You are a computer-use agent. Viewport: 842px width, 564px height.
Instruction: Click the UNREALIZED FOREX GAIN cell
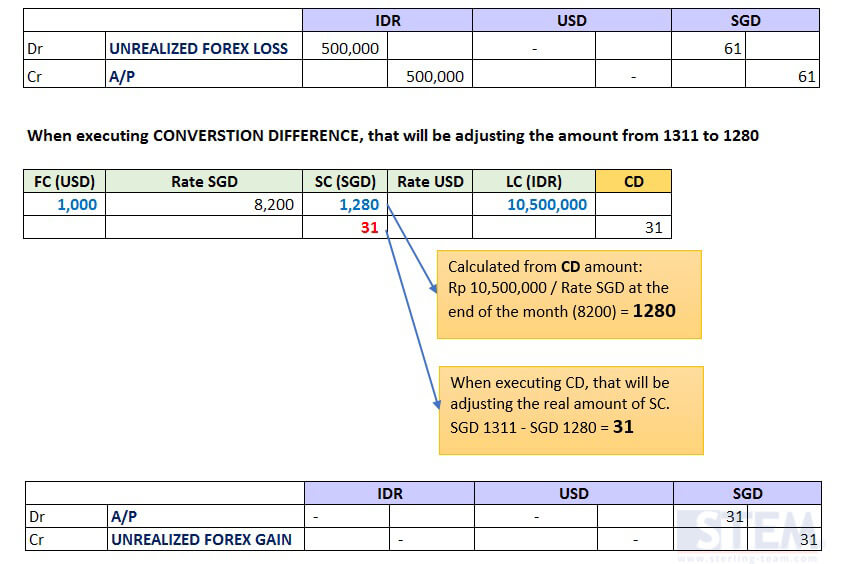point(206,539)
